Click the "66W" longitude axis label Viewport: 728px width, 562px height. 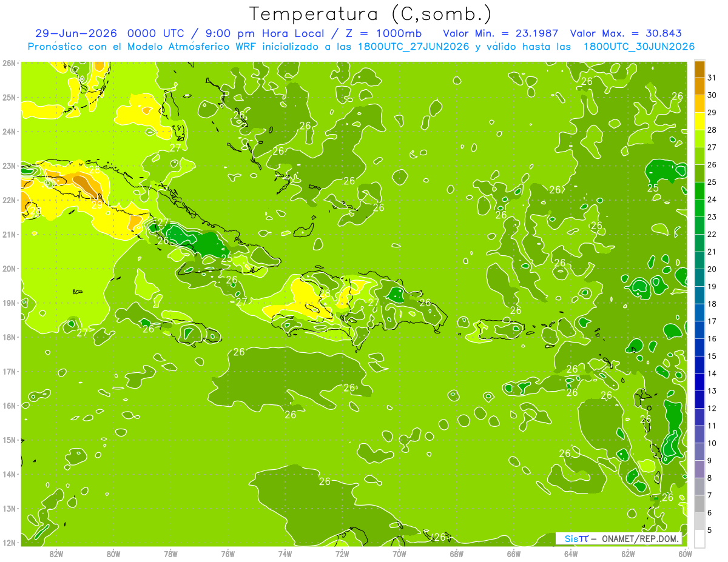click(514, 554)
